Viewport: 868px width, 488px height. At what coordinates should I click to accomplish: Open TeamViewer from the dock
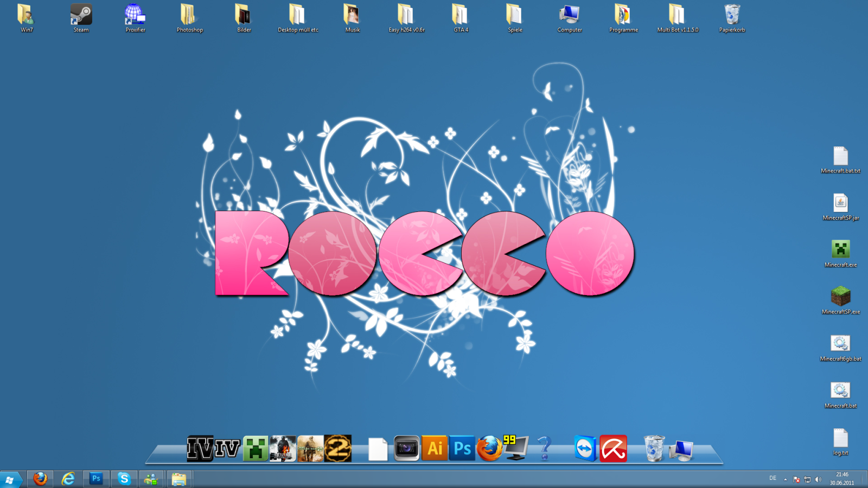[x=585, y=448]
